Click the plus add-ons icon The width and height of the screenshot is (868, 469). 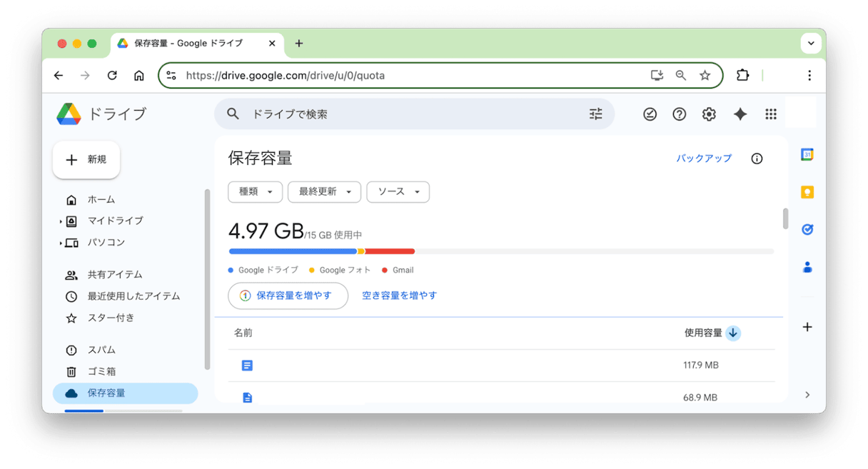pyautogui.click(x=807, y=327)
